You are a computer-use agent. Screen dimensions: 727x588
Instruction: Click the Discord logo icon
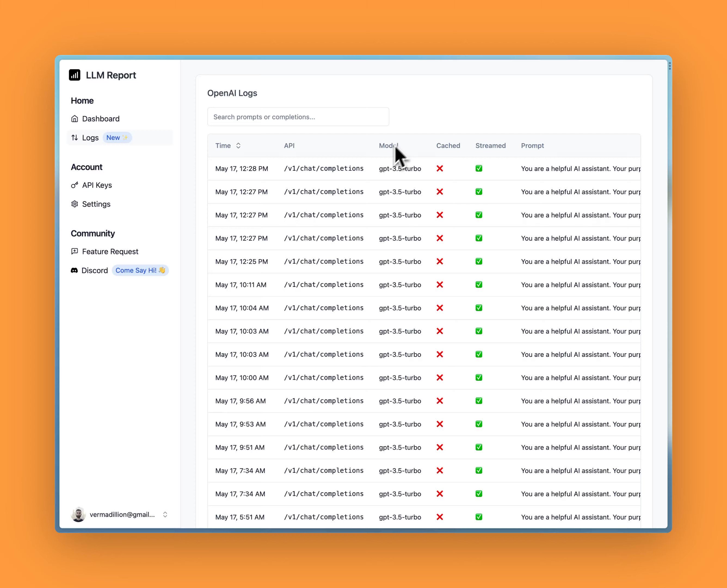tap(74, 270)
